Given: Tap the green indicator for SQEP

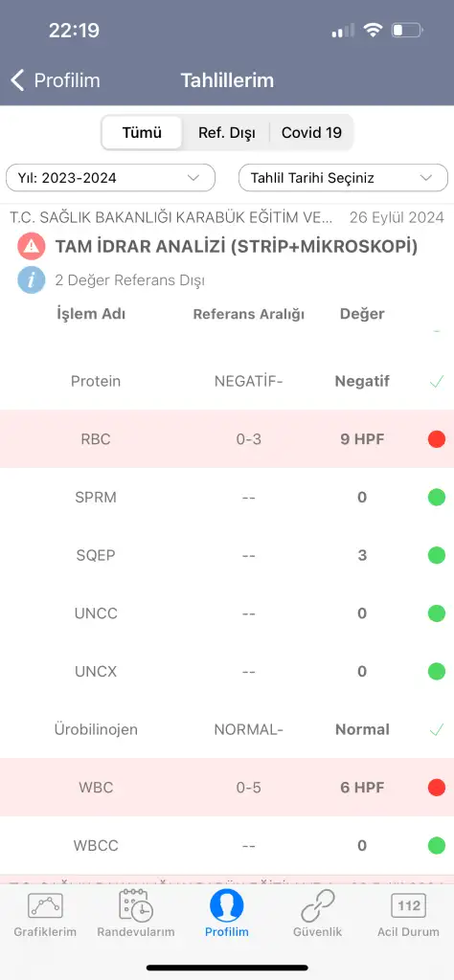Looking at the screenshot, I should coord(437,555).
